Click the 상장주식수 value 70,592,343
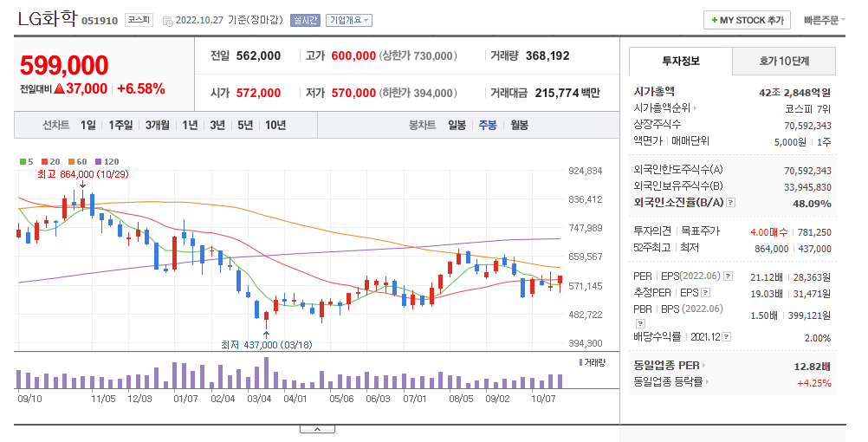The image size is (868, 442). [807, 126]
